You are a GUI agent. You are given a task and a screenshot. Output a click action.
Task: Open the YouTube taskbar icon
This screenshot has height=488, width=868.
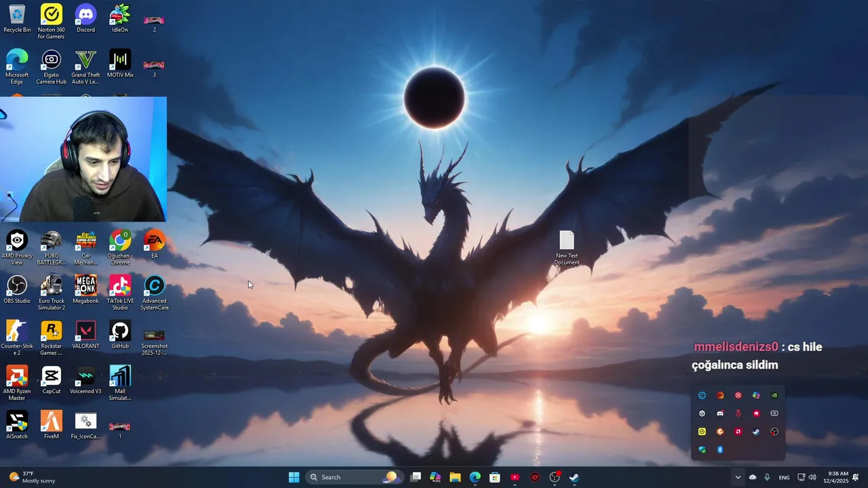point(515,477)
